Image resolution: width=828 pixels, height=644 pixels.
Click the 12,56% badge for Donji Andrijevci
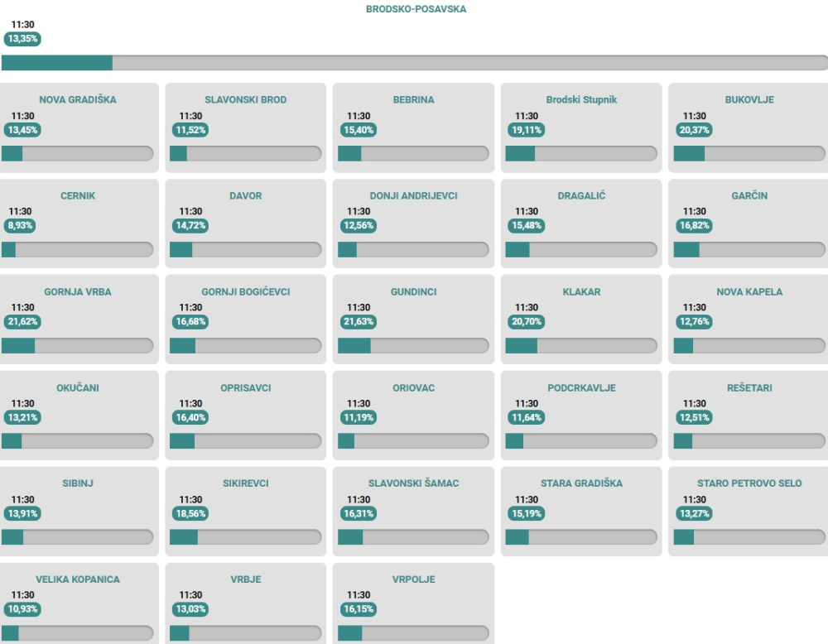tap(359, 225)
